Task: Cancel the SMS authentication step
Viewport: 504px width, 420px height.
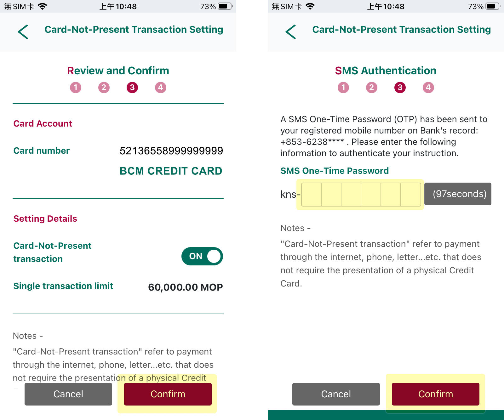Action: [x=336, y=394]
